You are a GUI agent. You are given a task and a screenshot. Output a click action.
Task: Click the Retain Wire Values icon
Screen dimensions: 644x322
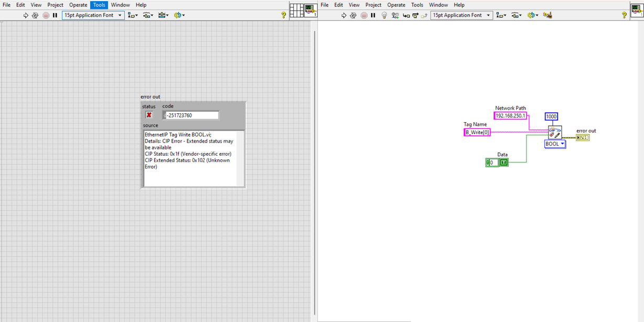395,15
